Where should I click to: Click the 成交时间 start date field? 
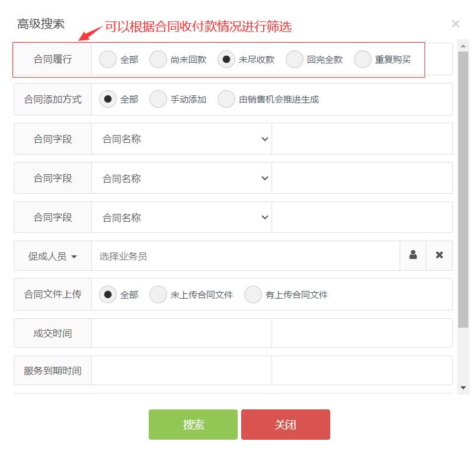pyautogui.click(x=181, y=333)
